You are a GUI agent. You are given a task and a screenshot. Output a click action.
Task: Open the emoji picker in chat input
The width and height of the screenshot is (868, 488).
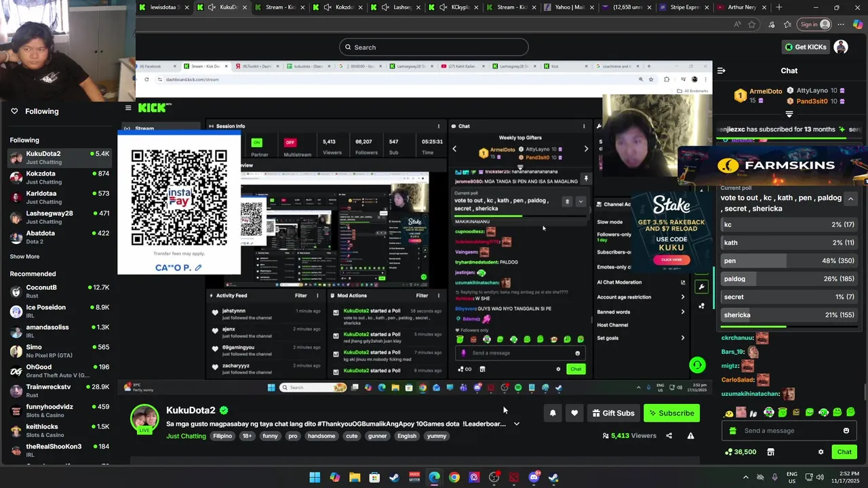pyautogui.click(x=846, y=430)
